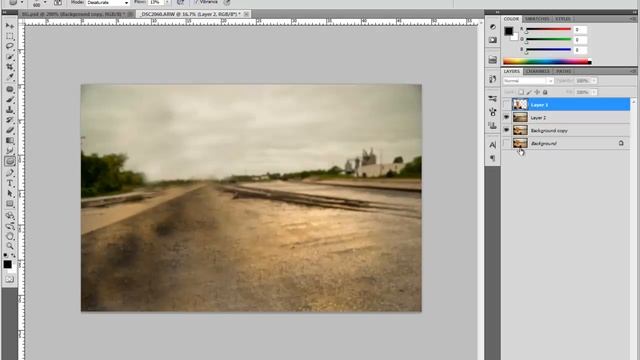Open the Color panel options menu
Image resolution: width=640 pixels, height=360 pixels.
point(633,19)
